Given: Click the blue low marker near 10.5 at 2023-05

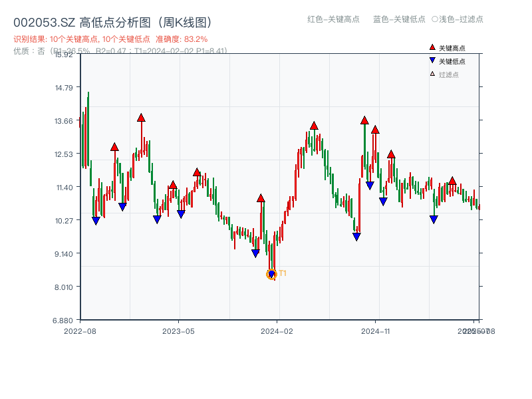Looking at the screenshot, I should tap(181, 214).
